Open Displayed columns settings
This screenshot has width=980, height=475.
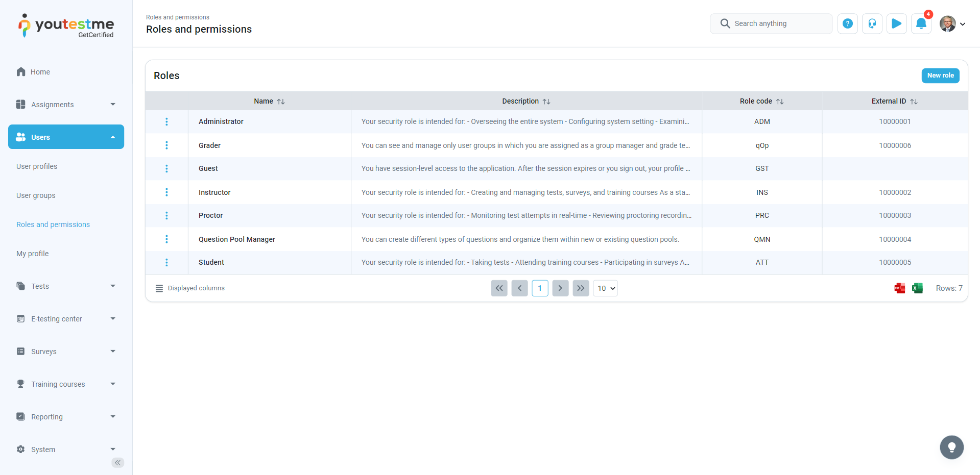tap(190, 288)
